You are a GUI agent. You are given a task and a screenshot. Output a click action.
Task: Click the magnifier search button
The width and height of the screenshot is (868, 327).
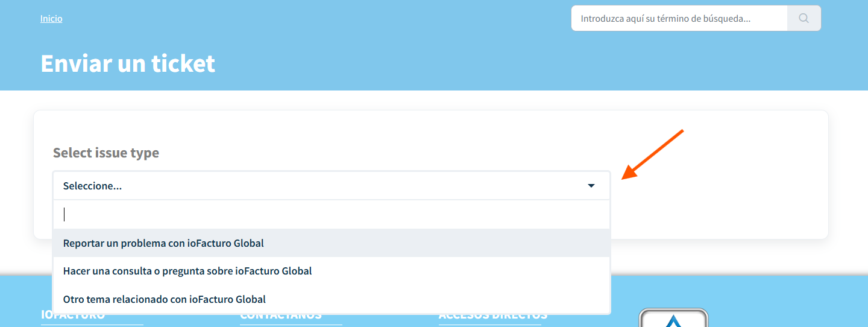pyautogui.click(x=804, y=18)
